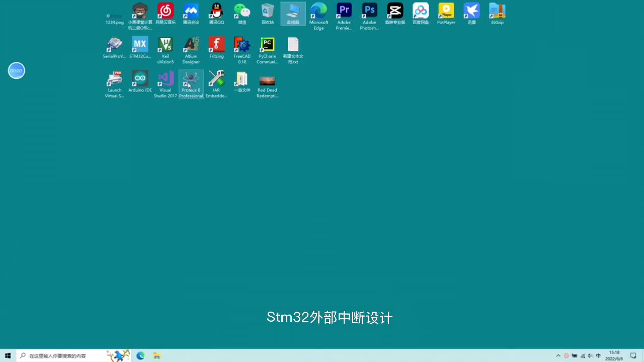Select the 小黑课堂 Office shortcut icon

click(x=140, y=16)
